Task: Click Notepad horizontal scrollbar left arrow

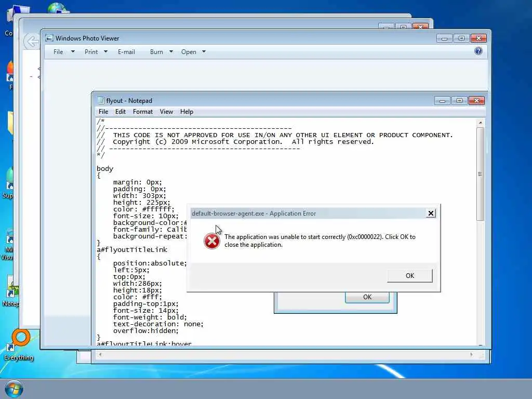Action: [x=100, y=354]
